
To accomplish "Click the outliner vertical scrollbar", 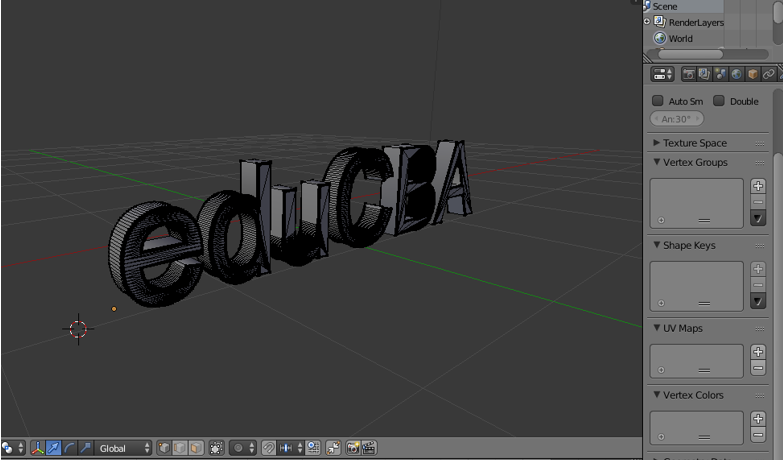I will tap(778, 10).
